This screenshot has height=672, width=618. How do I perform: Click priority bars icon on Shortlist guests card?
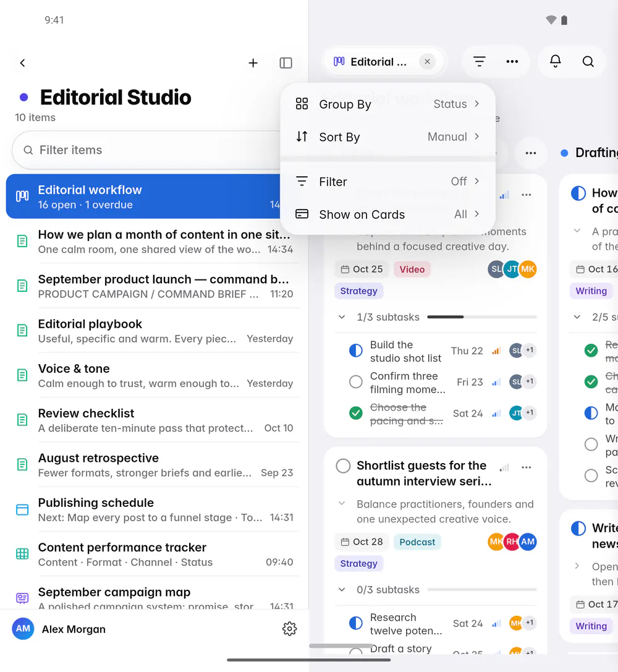(x=504, y=467)
